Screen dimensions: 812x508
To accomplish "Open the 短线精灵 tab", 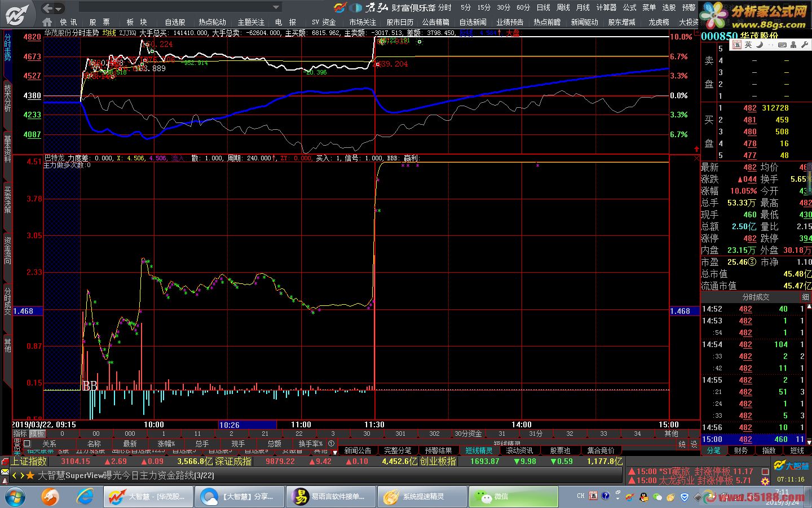I will 479,450.
